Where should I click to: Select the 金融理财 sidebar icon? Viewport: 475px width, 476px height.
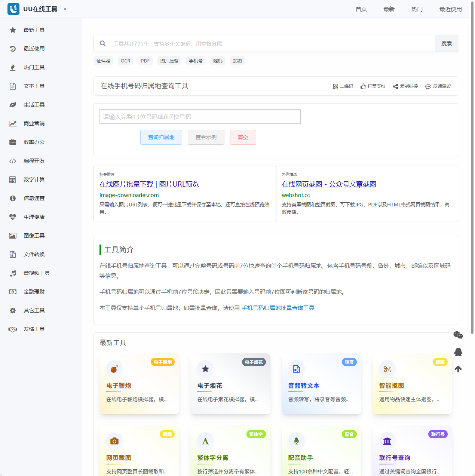[12, 292]
